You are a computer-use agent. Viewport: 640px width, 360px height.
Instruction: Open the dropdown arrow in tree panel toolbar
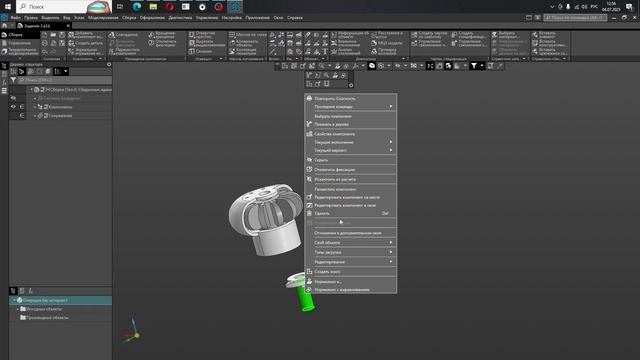pos(65,71)
